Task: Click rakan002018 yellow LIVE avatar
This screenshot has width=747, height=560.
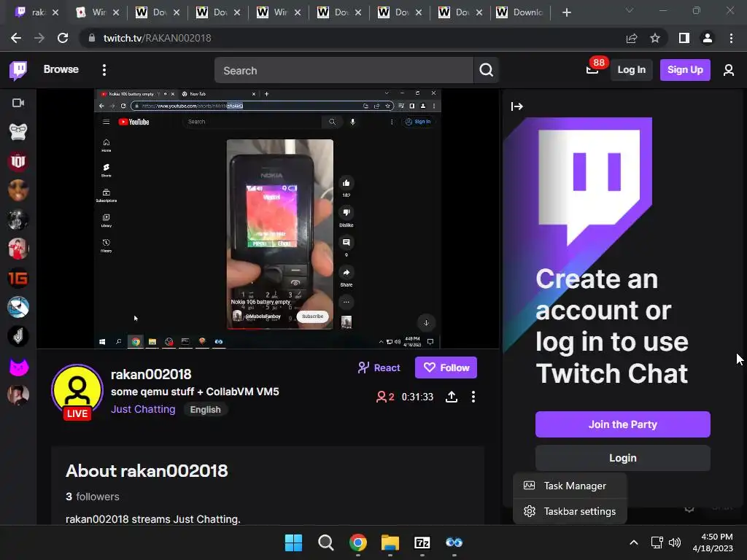Action: pyautogui.click(x=77, y=392)
